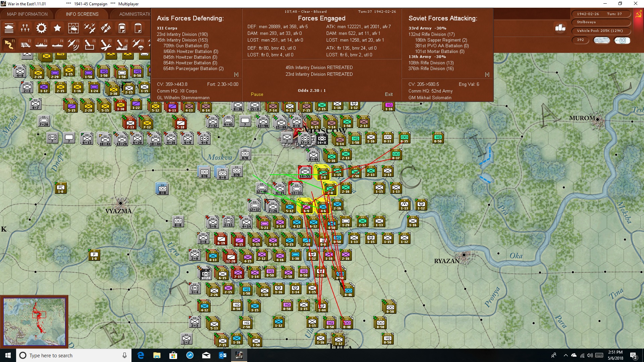Open the weather map icon

[73, 28]
